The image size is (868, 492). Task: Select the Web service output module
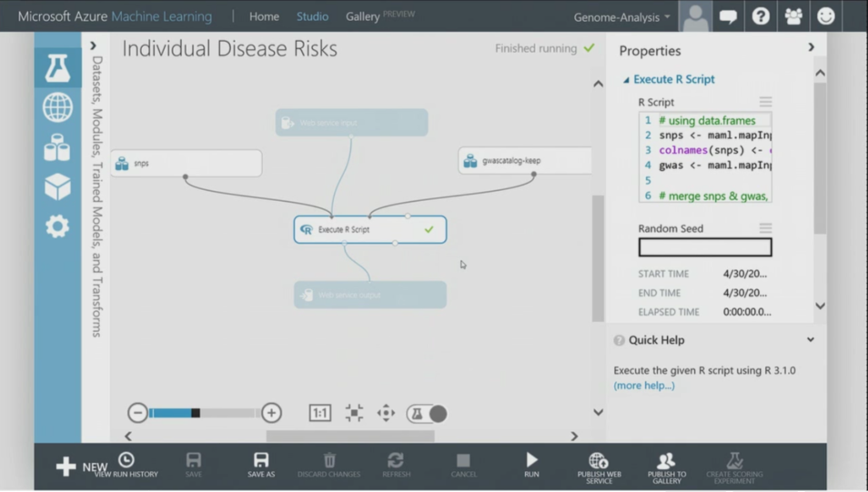pos(369,295)
